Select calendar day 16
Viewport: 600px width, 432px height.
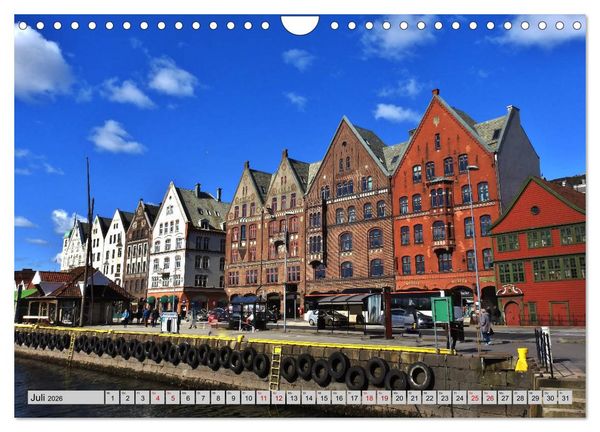point(339,398)
